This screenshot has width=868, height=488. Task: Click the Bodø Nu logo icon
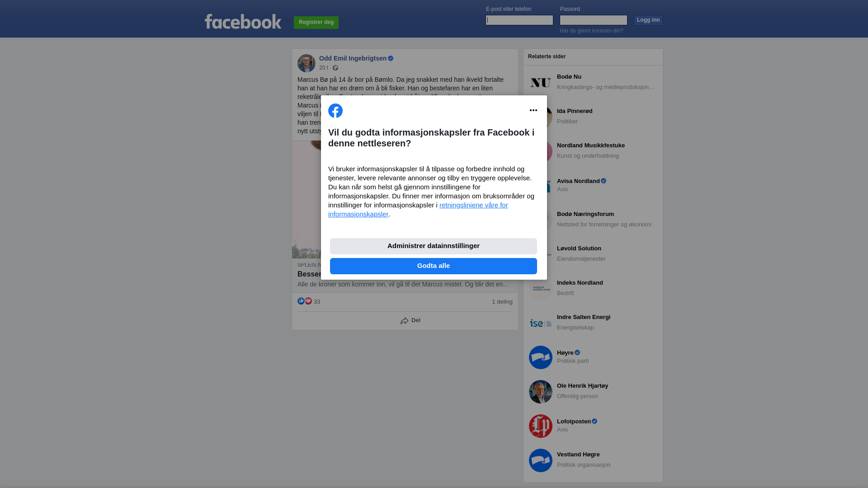(x=541, y=83)
